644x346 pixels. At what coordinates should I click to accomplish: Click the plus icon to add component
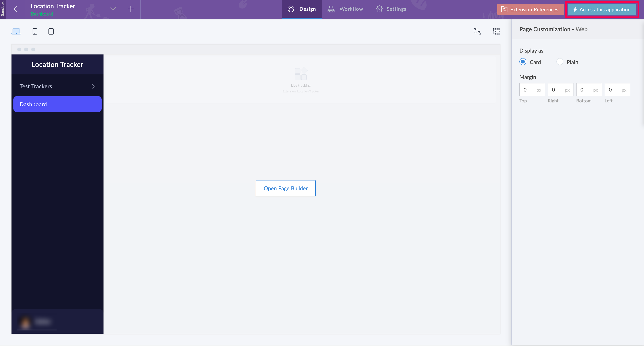131,9
